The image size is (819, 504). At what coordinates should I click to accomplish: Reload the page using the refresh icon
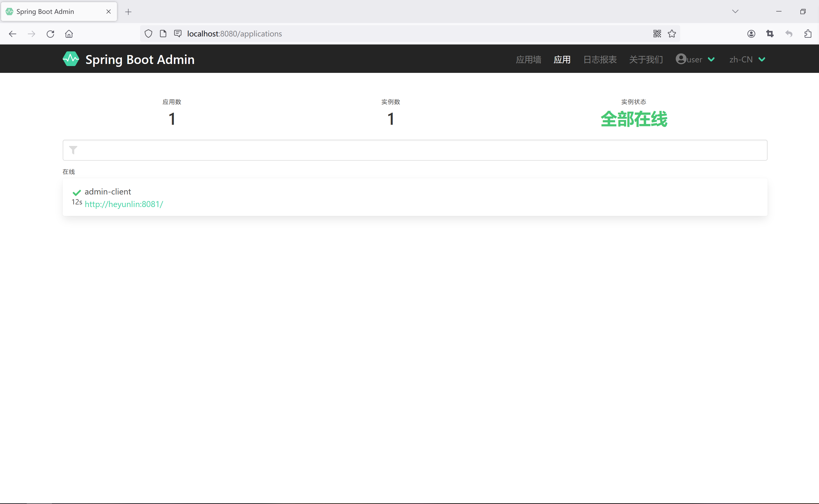tap(50, 34)
